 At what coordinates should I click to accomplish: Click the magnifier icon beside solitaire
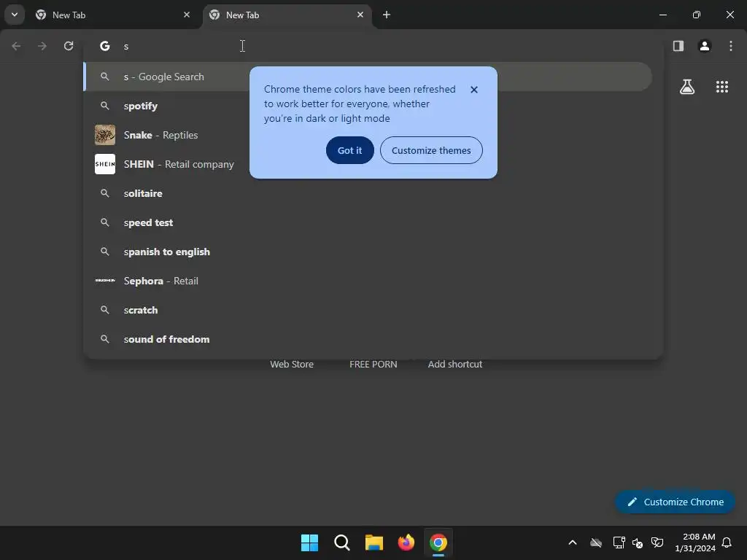(x=105, y=193)
